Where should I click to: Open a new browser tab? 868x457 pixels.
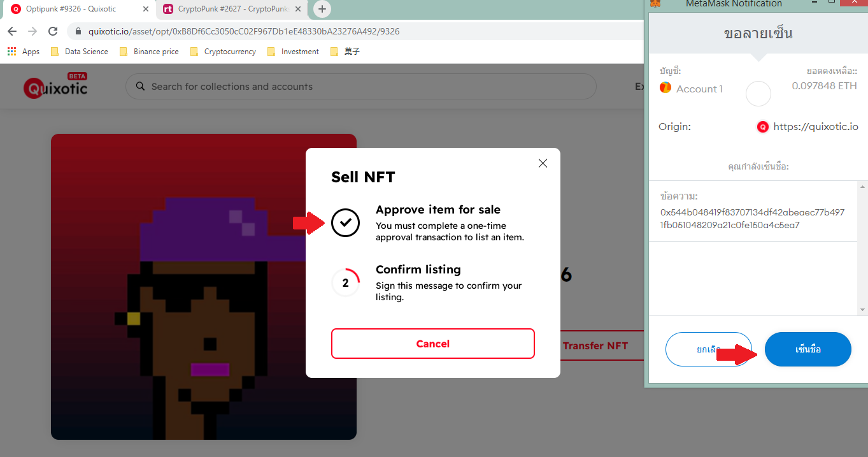tap(322, 9)
